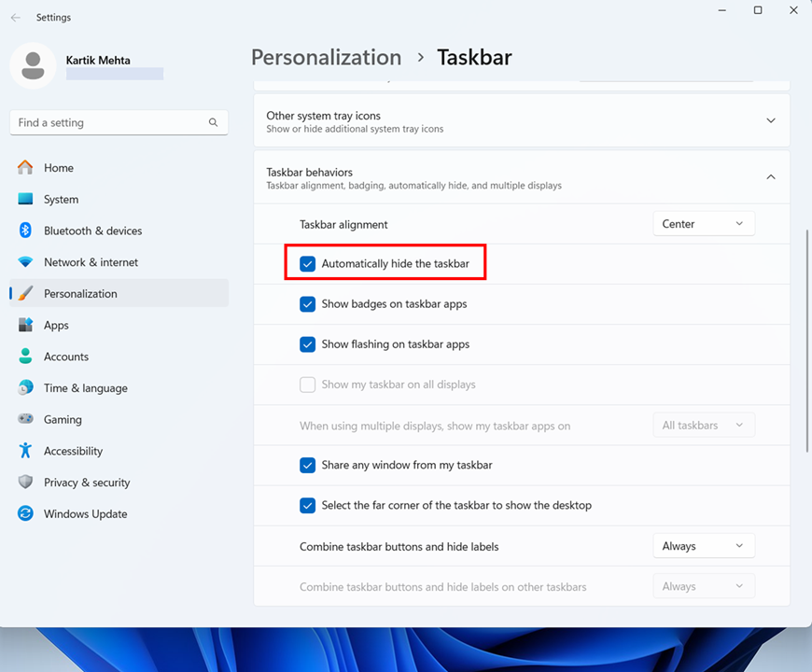This screenshot has height=672, width=812.
Task: Click the back arrow icon in Settings
Action: pyautogui.click(x=16, y=18)
